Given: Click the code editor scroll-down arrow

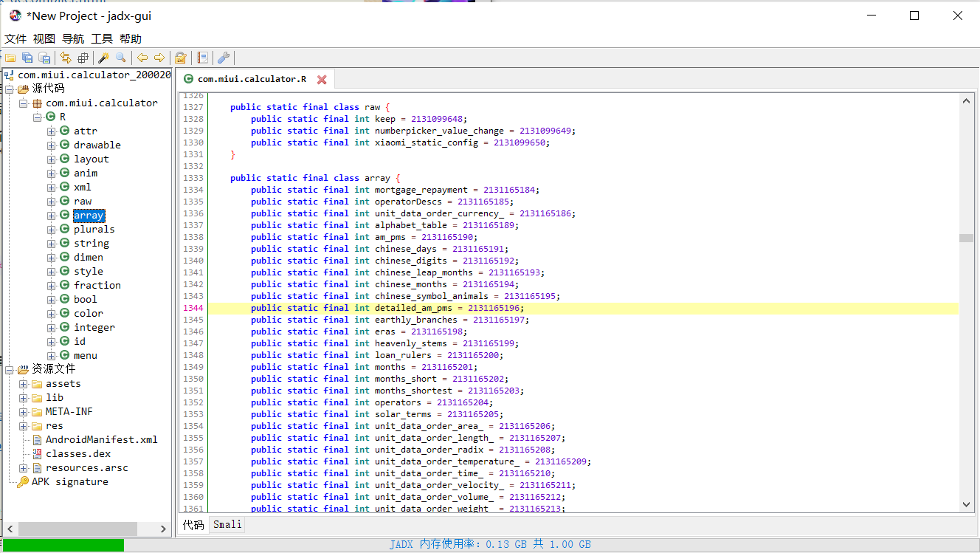Looking at the screenshot, I should pos(966,504).
